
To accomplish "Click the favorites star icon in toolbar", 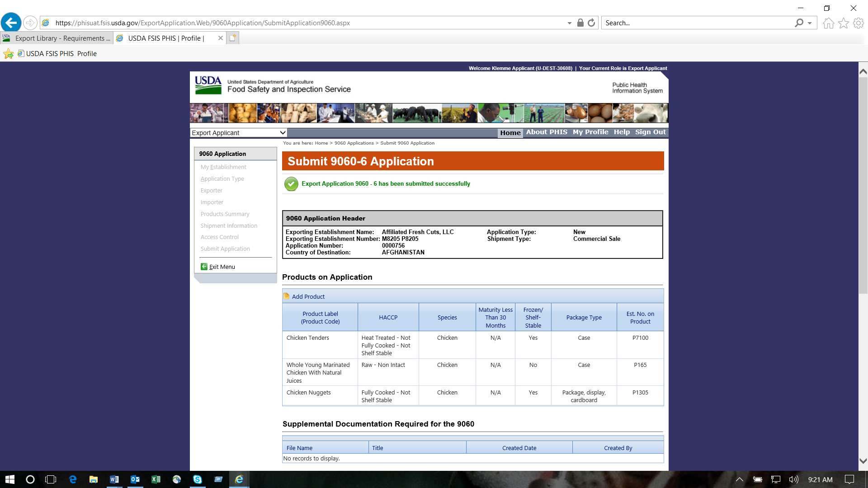I will pyautogui.click(x=844, y=23).
